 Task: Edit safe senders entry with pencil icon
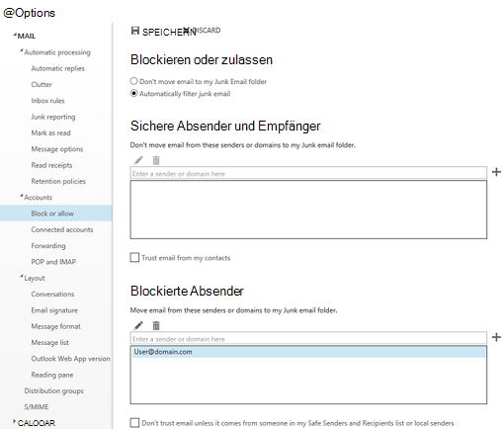[x=138, y=160]
